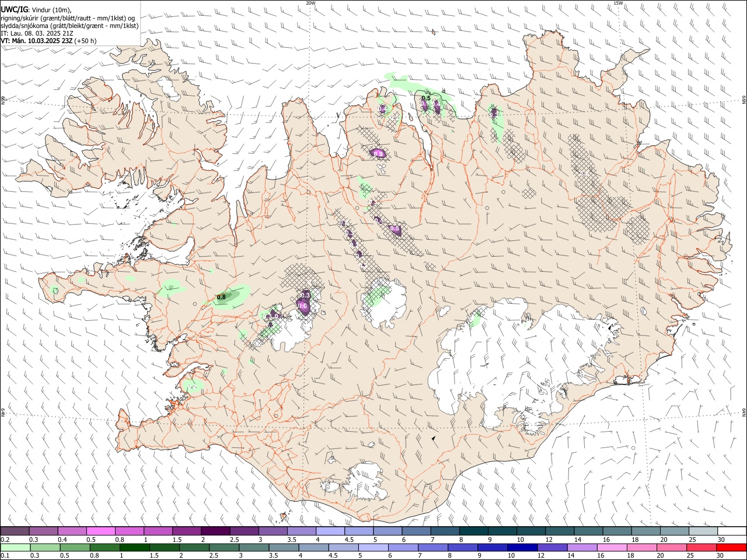Select the bright red swatch labeled 30 in lower row
The width and height of the screenshot is (747, 560).
coord(731,547)
